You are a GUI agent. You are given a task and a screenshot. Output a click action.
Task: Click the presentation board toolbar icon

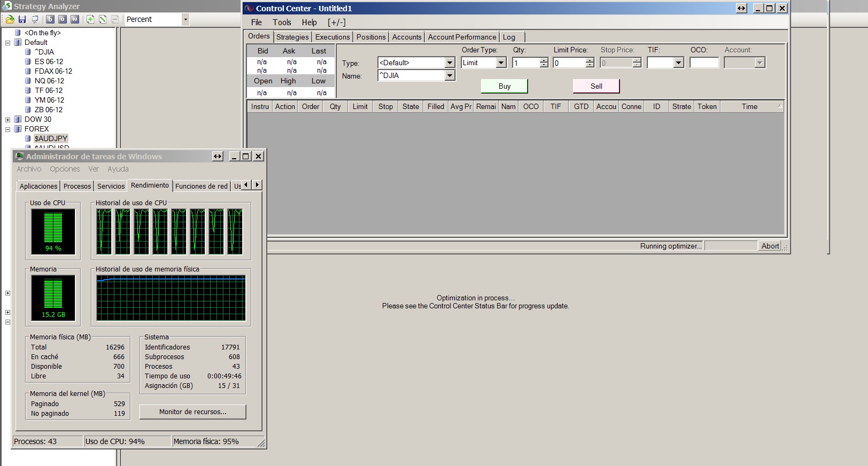[35, 19]
